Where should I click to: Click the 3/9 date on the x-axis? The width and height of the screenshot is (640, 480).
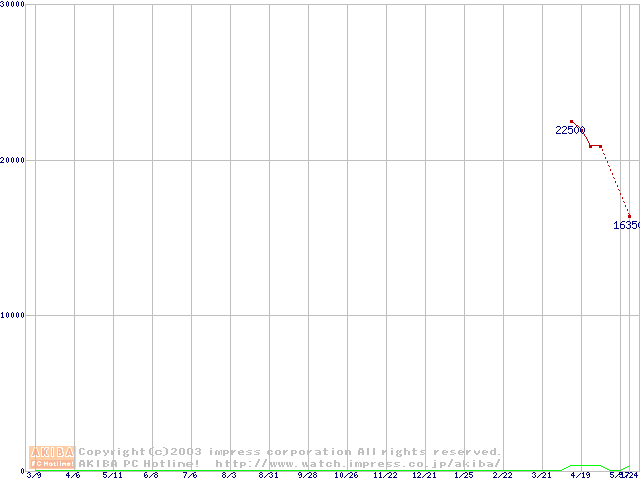(34, 476)
